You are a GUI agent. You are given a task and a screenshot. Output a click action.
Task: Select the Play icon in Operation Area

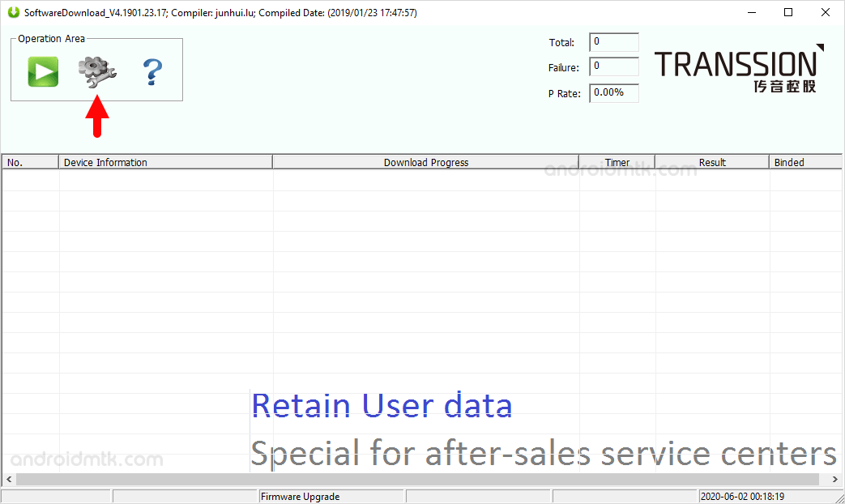pos(42,71)
